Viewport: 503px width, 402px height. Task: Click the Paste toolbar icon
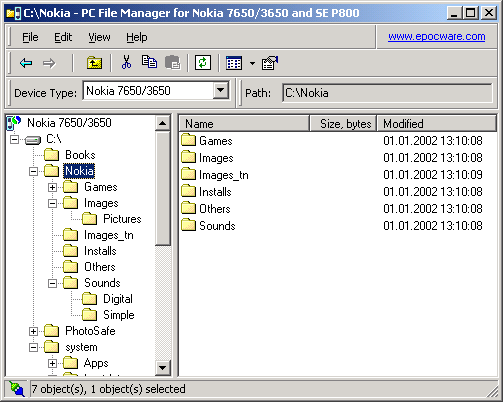click(173, 62)
